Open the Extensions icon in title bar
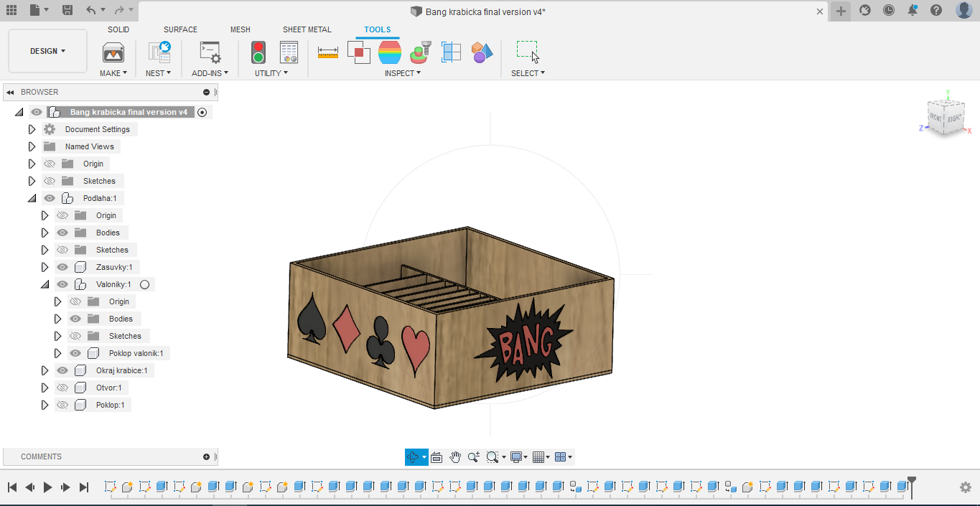 tap(865, 10)
